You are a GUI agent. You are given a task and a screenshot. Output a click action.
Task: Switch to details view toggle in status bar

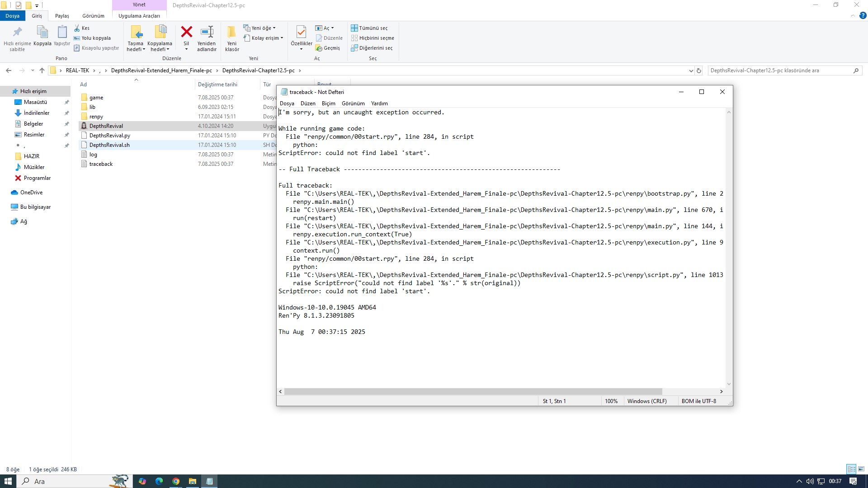pos(851,469)
